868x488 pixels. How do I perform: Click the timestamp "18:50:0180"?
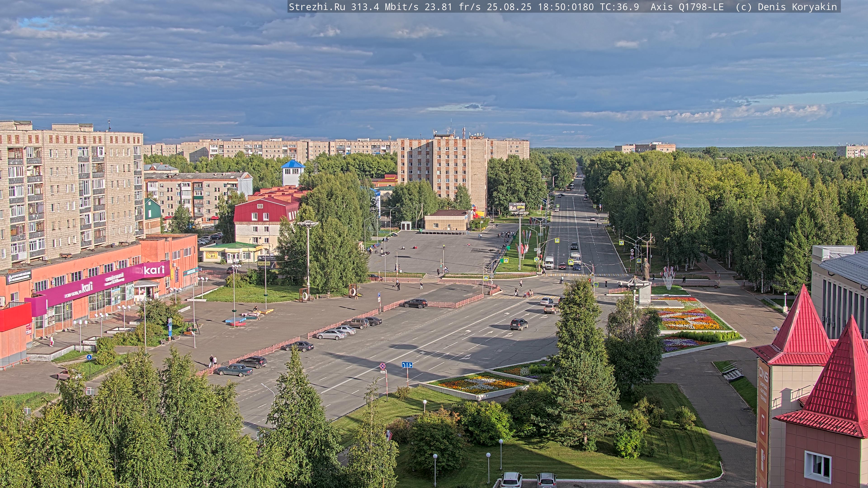pos(566,7)
